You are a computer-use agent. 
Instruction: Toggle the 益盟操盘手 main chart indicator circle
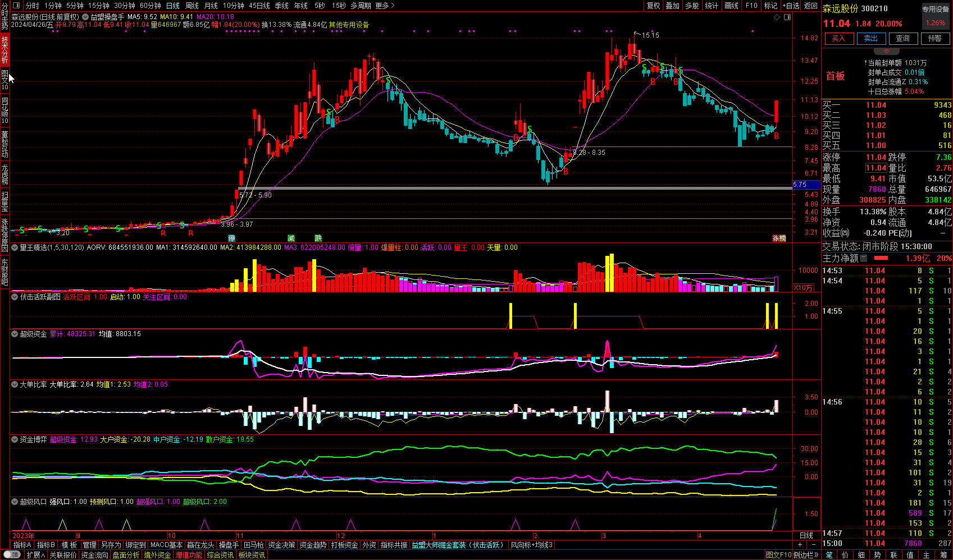[x=85, y=17]
